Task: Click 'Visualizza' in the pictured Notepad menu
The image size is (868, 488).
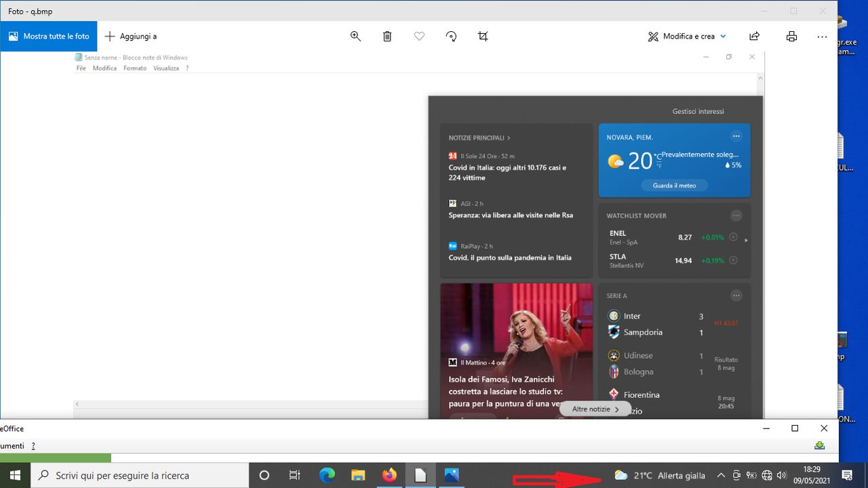Action: click(166, 68)
